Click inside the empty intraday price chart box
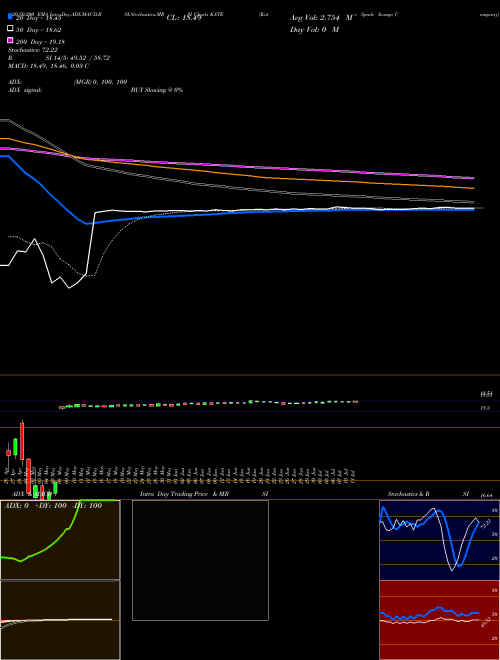Screen dimensions: 500x660 click(x=200, y=560)
